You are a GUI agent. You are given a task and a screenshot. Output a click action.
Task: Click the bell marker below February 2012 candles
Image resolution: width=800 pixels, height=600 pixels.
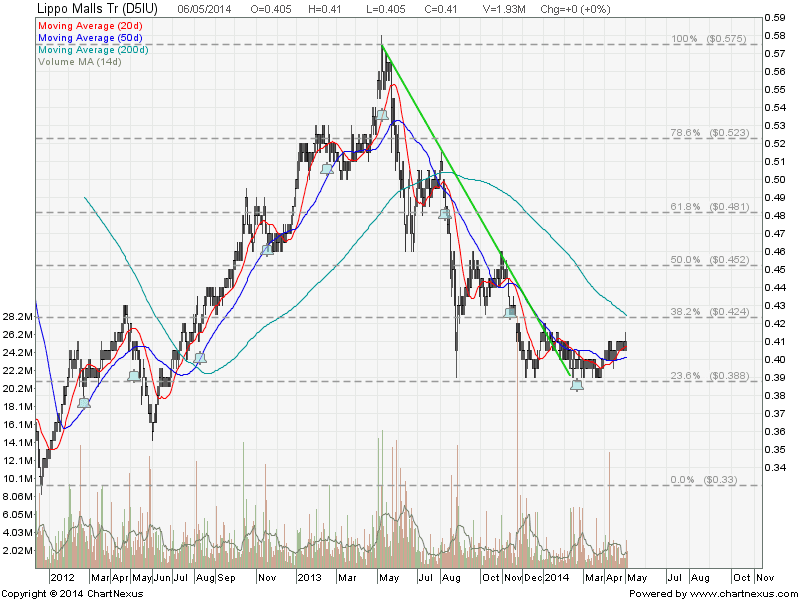(x=84, y=403)
